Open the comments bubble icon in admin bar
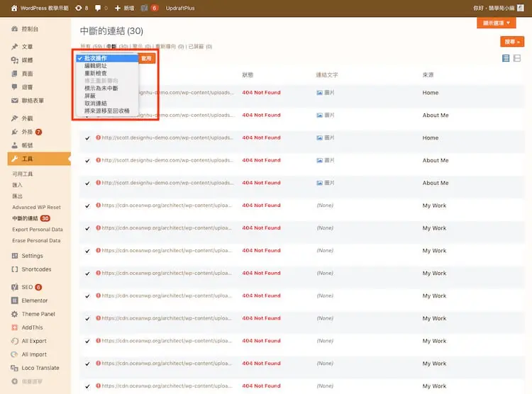 (98, 8)
